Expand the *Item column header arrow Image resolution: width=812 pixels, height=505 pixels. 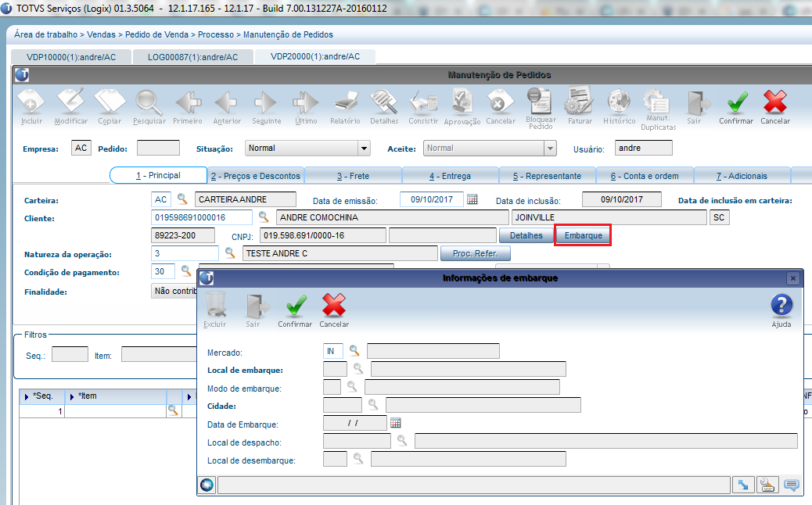[72, 396]
